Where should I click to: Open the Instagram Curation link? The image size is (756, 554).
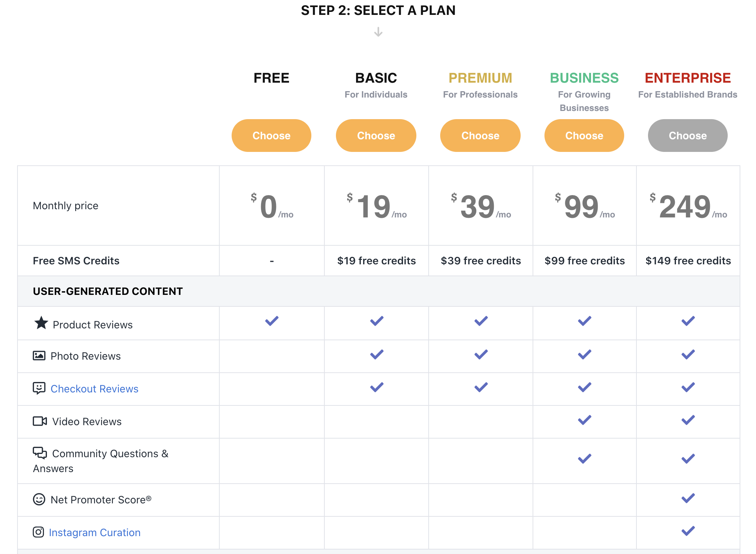point(95,532)
